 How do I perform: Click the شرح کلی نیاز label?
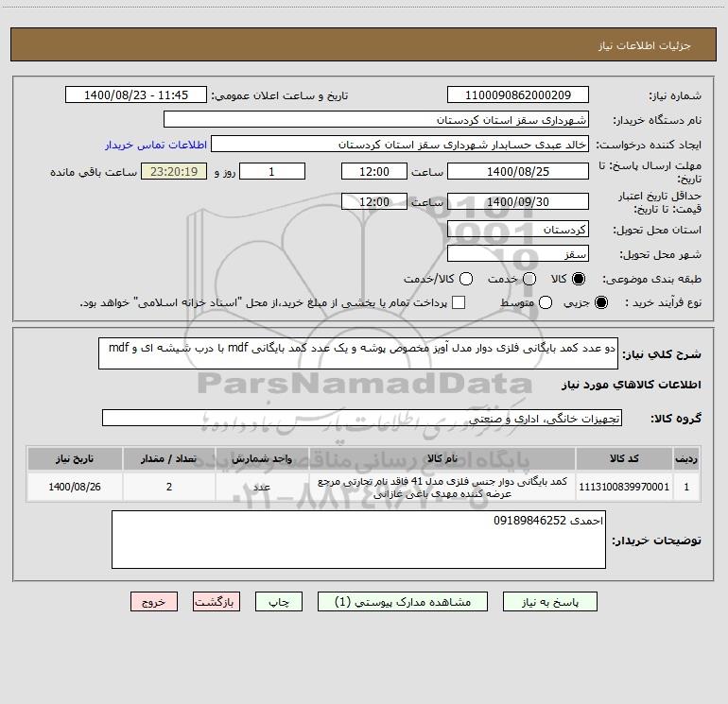662,354
